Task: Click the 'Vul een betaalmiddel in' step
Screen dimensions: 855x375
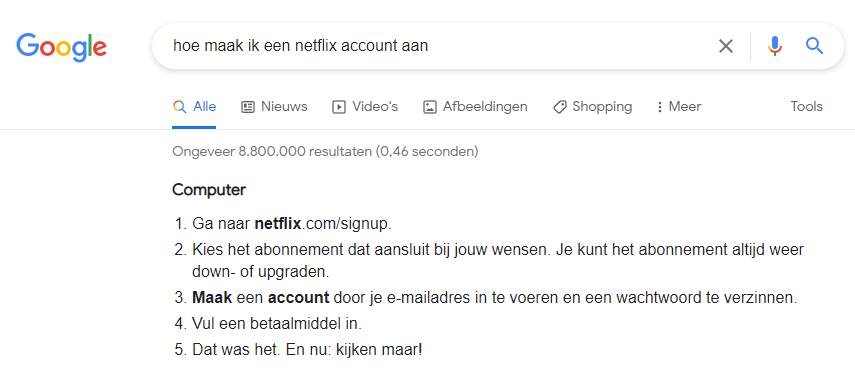Action: [x=277, y=324]
